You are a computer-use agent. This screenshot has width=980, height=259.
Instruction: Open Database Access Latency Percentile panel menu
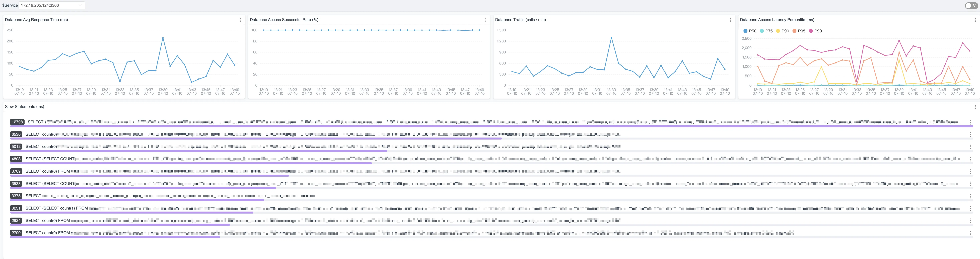click(975, 20)
